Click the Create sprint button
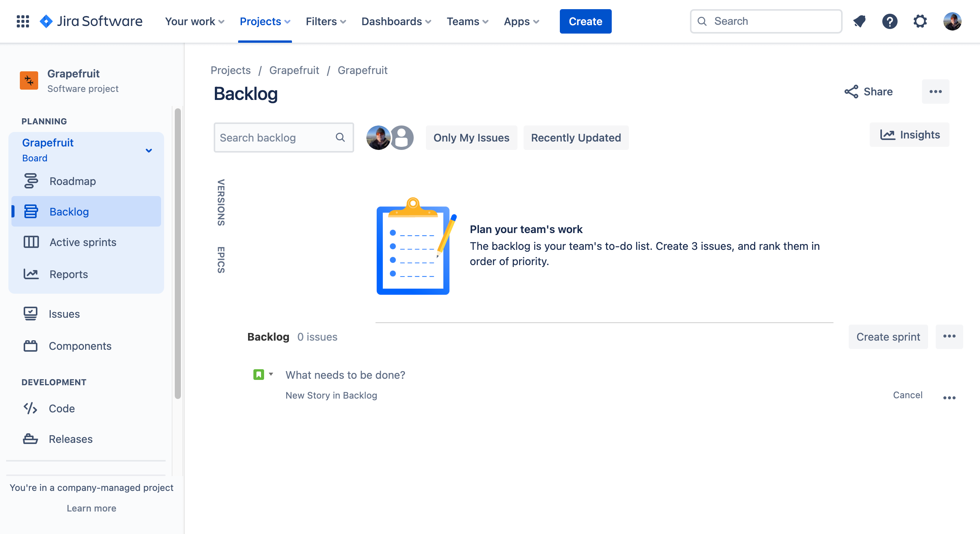The height and width of the screenshot is (534, 980). point(888,337)
